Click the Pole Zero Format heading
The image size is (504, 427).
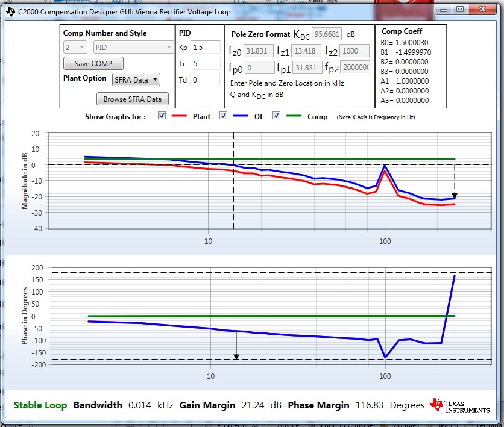[260, 34]
